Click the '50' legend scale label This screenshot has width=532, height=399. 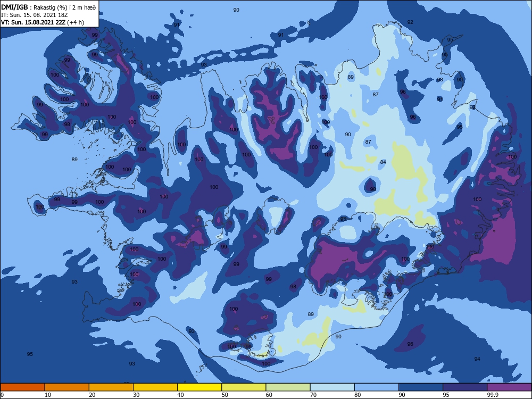coord(225,395)
